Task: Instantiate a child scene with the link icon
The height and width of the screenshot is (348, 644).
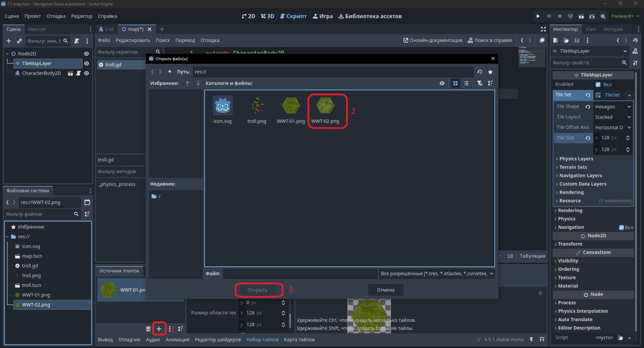Action: [19, 41]
